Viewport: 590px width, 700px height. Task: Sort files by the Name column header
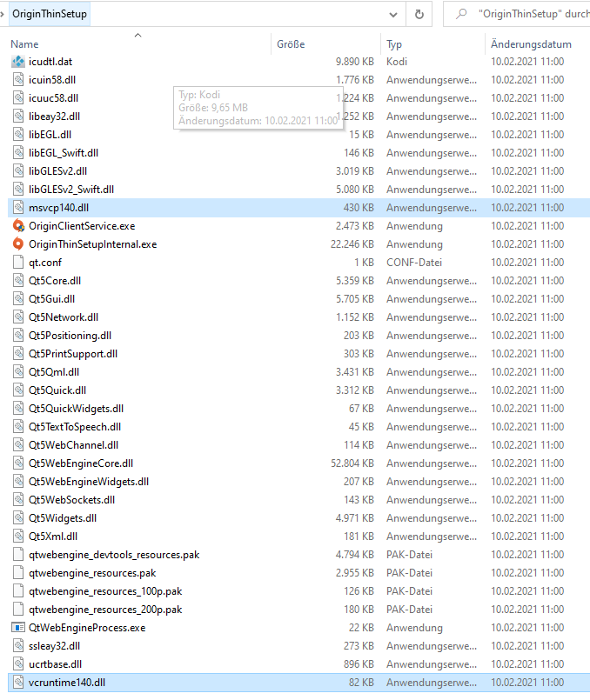[x=24, y=44]
